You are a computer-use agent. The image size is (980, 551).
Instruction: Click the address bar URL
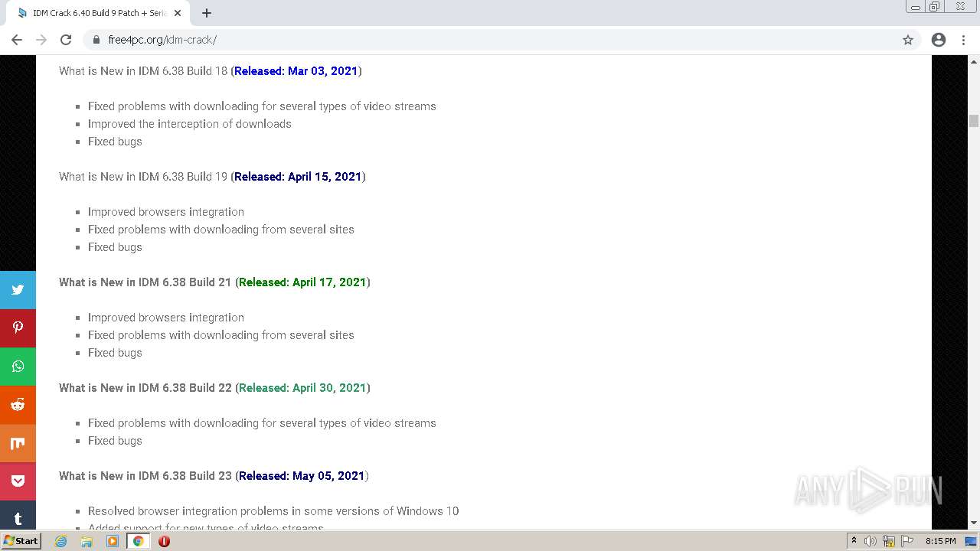coord(162,40)
